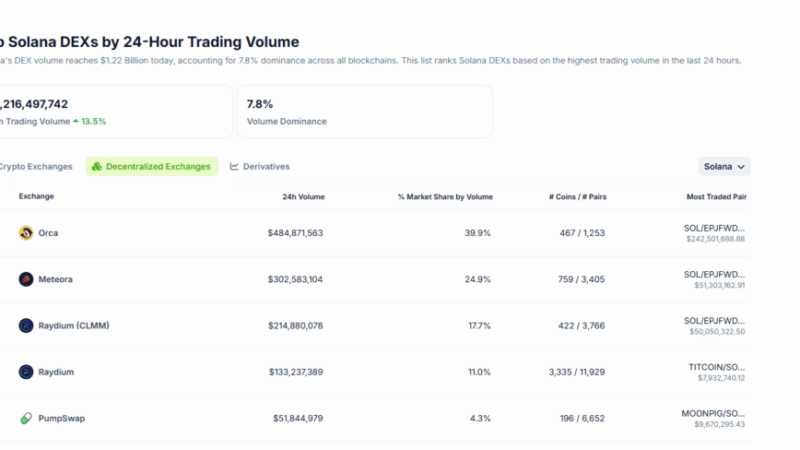The image size is (800, 450).
Task: Click the $50,050,322.50 pair volume
Action: (717, 332)
